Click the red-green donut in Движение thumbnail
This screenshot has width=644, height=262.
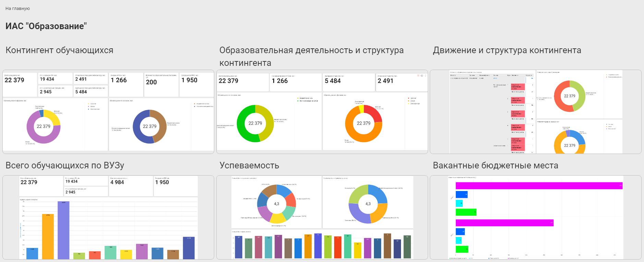point(569,96)
